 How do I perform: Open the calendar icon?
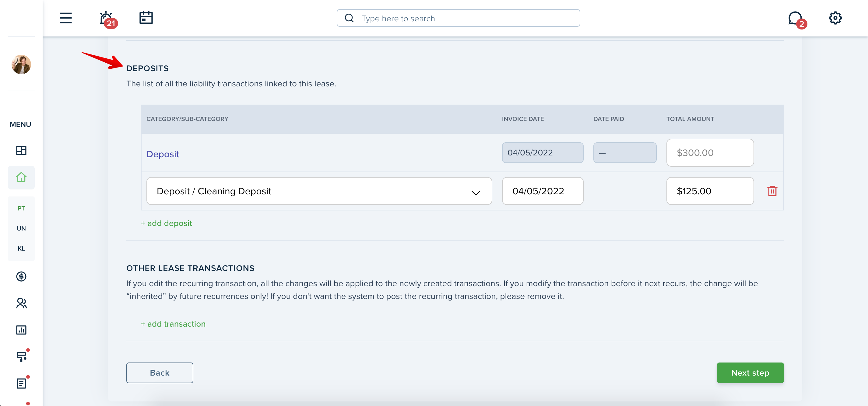146,18
